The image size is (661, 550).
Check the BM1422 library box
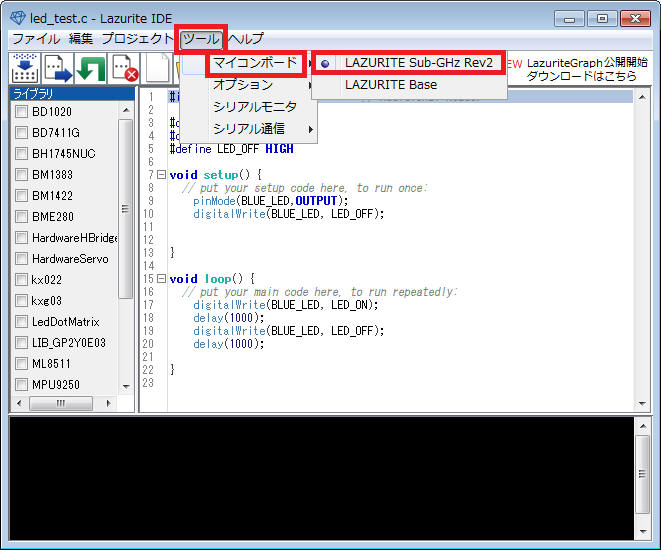tap(21, 196)
